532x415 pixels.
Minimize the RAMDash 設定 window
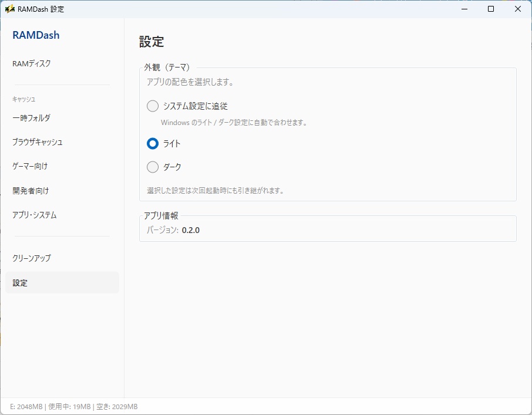[x=464, y=9]
